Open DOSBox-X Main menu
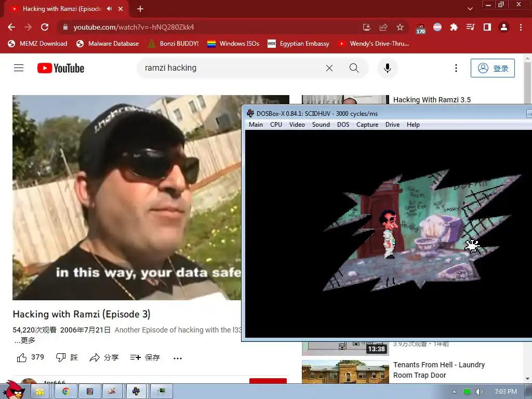 pos(256,125)
